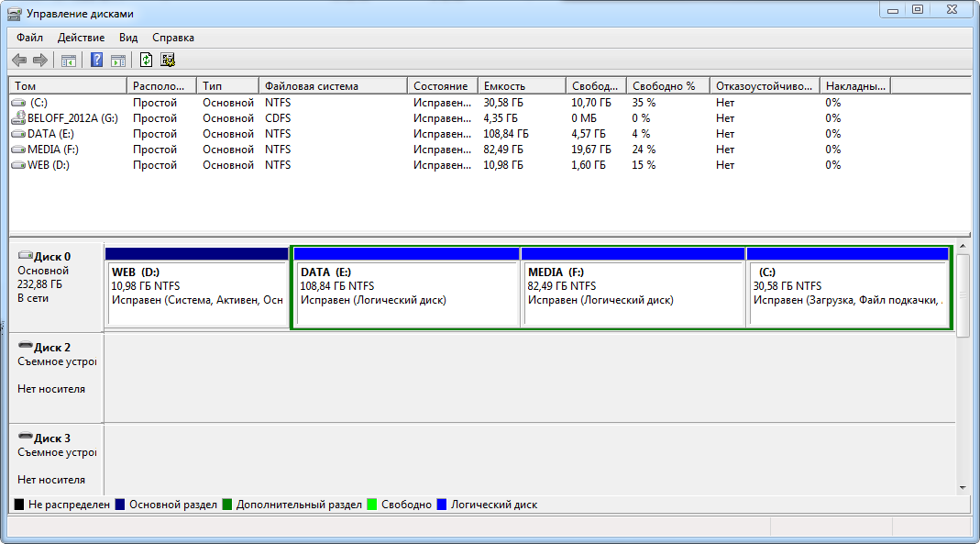Click the CD icon of BELOFF_2012A (G:)

pos(18,117)
